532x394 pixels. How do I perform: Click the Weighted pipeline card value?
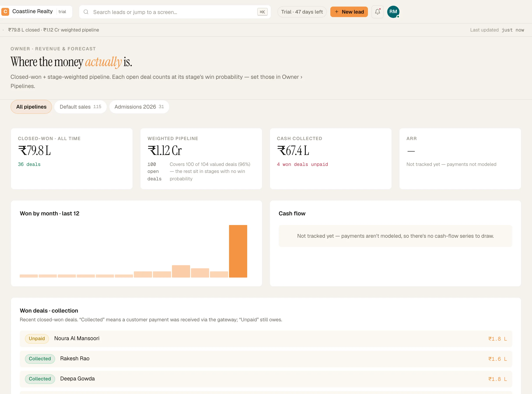[x=164, y=151]
